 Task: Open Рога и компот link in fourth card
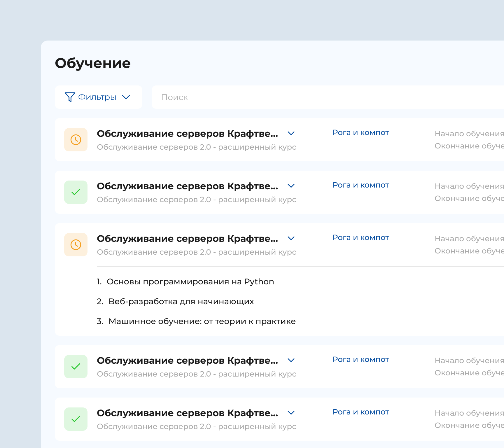[x=361, y=360]
